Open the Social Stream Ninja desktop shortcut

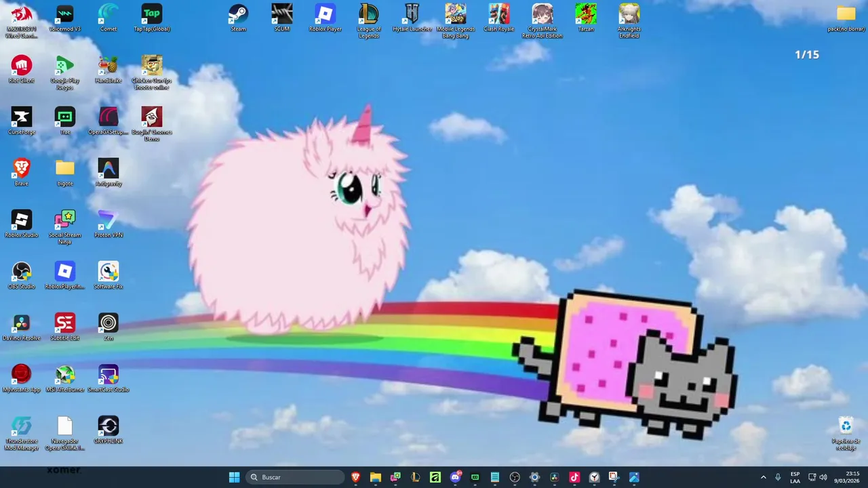(x=64, y=227)
